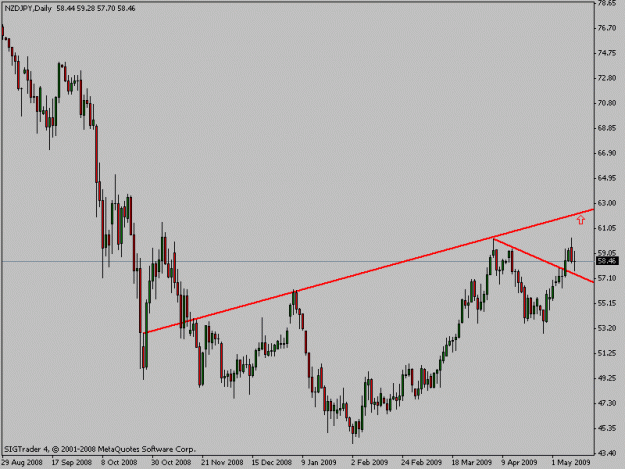625x469 pixels.
Task: Click the 45.35 price axis label
Action: [x=607, y=428]
